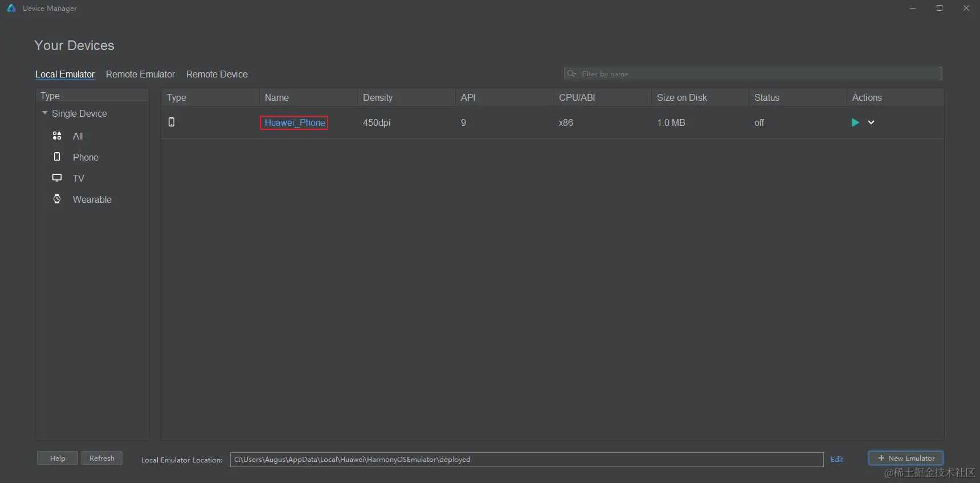The height and width of the screenshot is (483, 980).
Task: Click the Refresh button
Action: coord(102,458)
